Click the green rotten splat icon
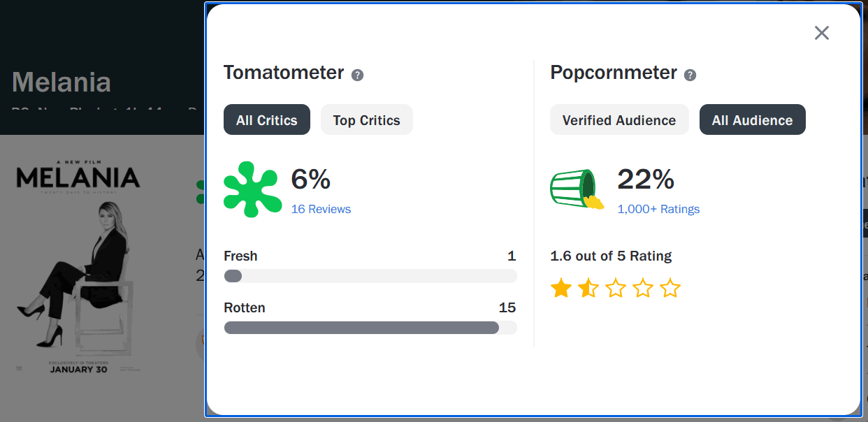This screenshot has height=422, width=868. point(252,189)
